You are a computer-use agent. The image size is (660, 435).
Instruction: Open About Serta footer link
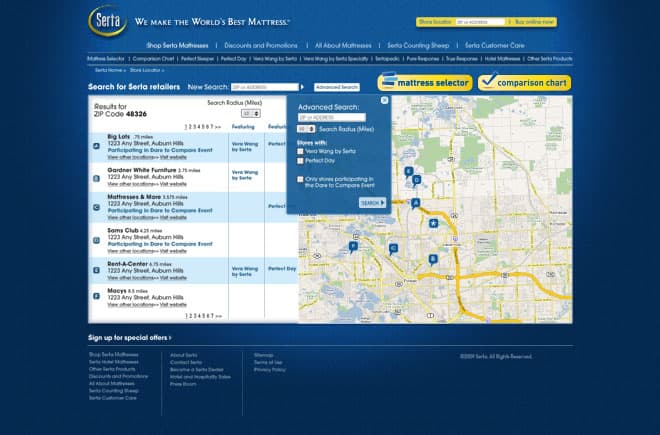click(184, 355)
